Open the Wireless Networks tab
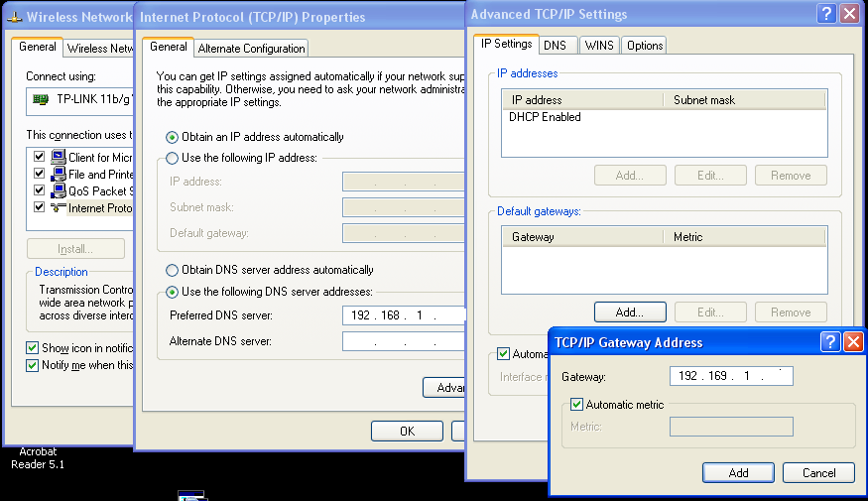 click(x=98, y=49)
